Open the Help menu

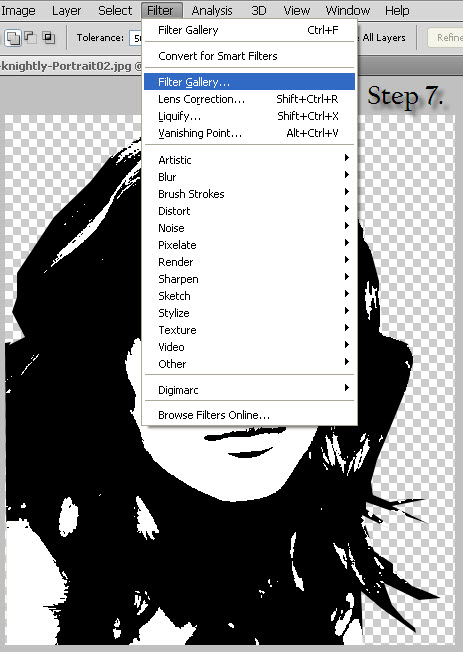397,10
